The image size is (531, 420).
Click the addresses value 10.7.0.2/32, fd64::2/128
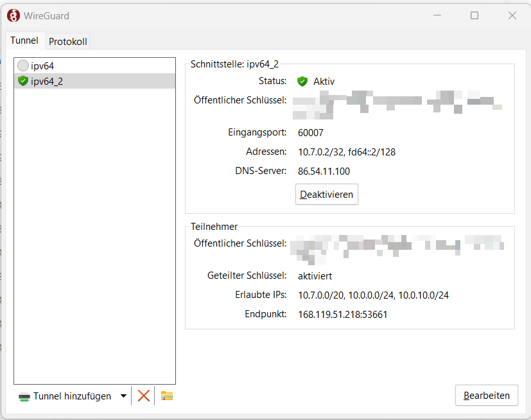point(347,152)
